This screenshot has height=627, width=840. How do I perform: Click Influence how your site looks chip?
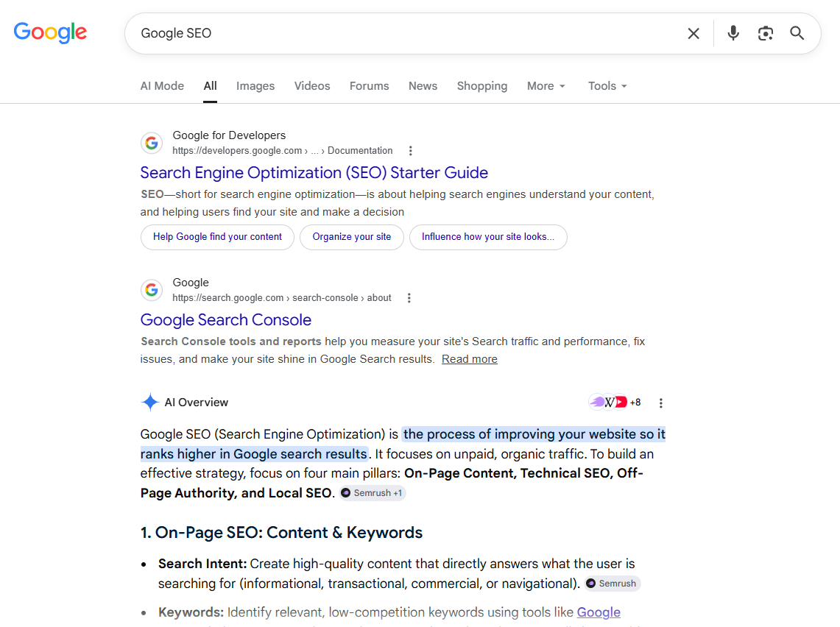click(x=488, y=237)
